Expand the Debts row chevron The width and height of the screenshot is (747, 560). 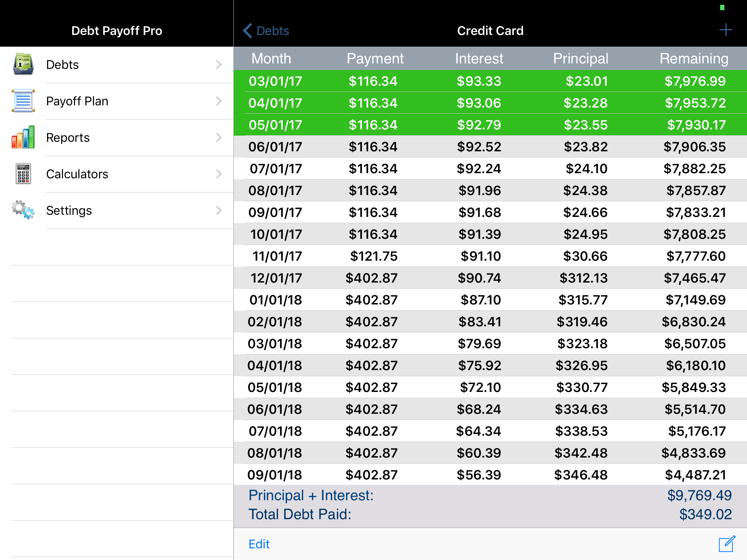click(218, 65)
